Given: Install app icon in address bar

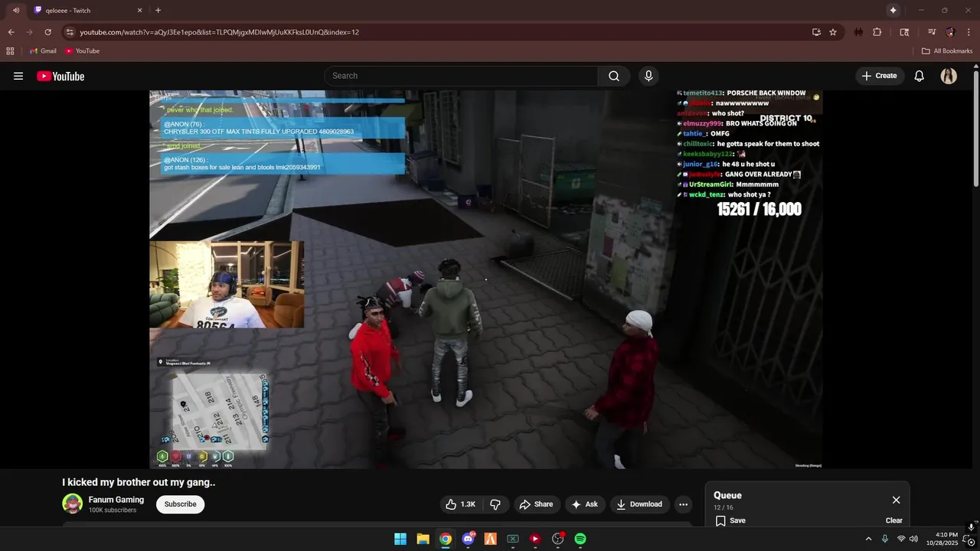Looking at the screenshot, I should click(816, 32).
